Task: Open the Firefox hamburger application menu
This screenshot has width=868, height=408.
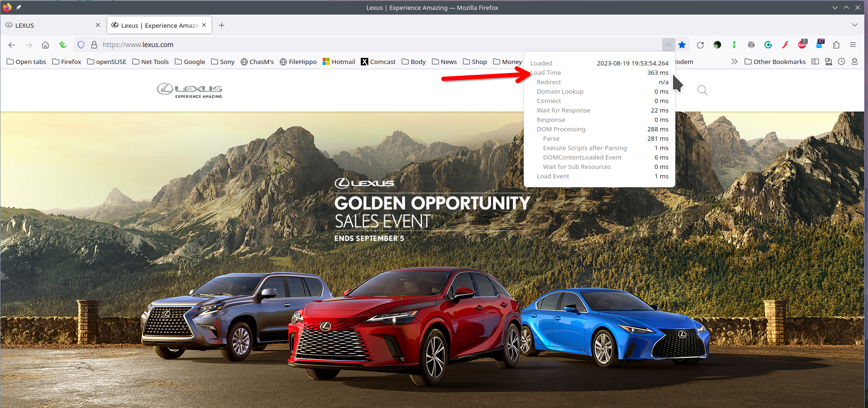Action: pos(853,45)
